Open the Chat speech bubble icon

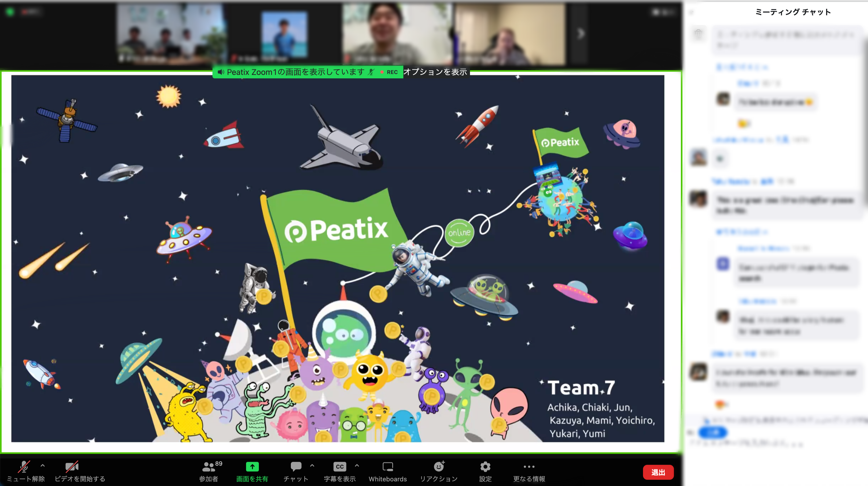296,467
